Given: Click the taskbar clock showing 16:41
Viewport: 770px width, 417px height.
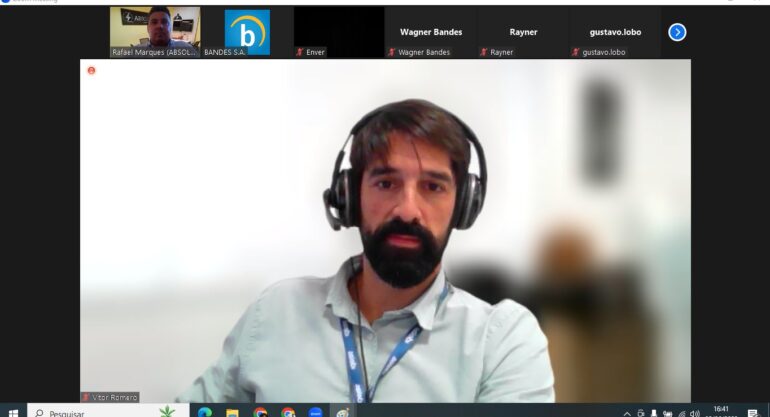Looking at the screenshot, I should tap(720, 411).
